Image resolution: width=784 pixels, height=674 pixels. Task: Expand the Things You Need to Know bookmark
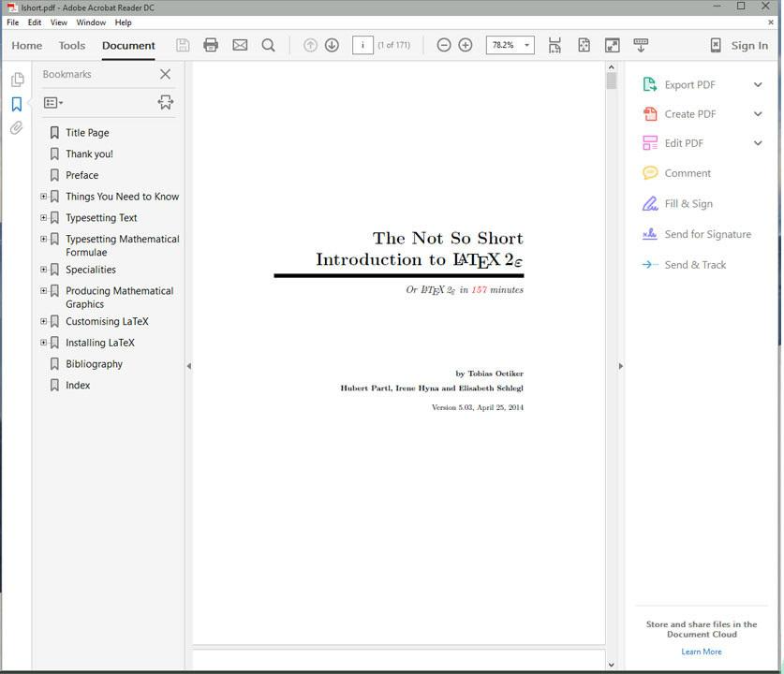coord(43,197)
